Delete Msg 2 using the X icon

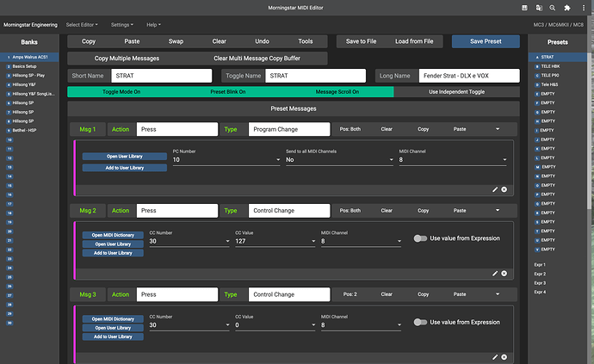(504, 273)
